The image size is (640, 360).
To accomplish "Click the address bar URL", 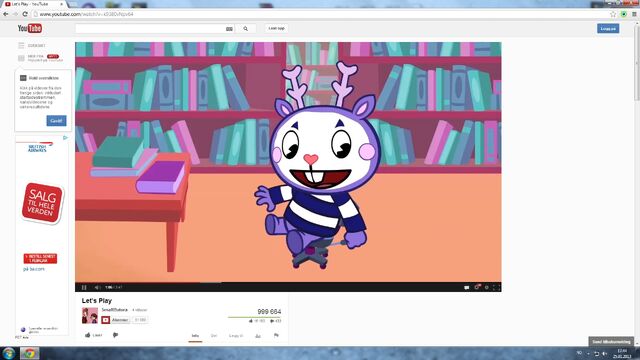I will [87, 14].
